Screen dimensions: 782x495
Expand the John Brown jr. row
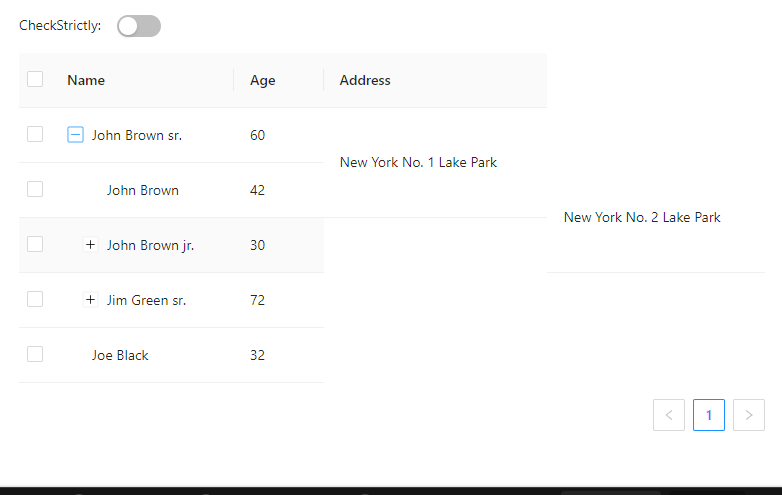(90, 245)
